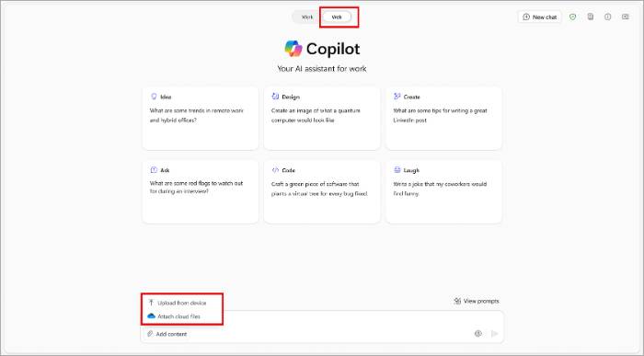Start a New chat
The height and width of the screenshot is (356, 644).
point(539,17)
